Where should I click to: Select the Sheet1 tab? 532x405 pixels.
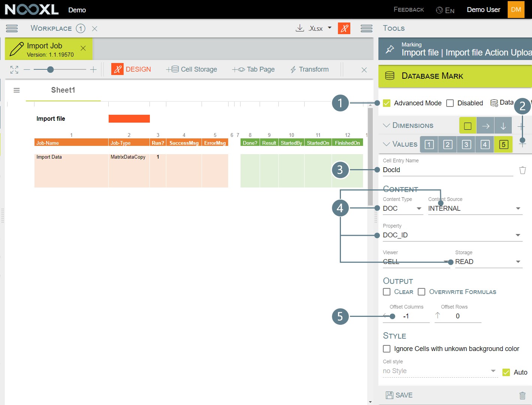[x=63, y=90]
